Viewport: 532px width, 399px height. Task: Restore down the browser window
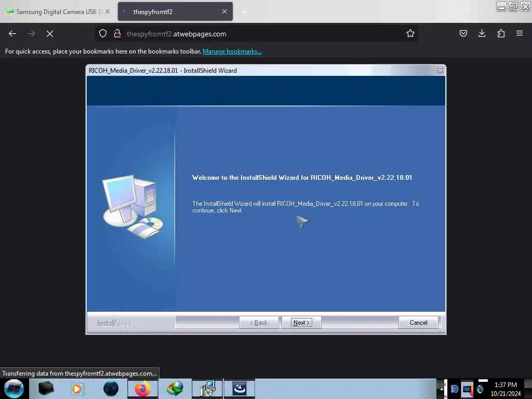[x=513, y=6]
